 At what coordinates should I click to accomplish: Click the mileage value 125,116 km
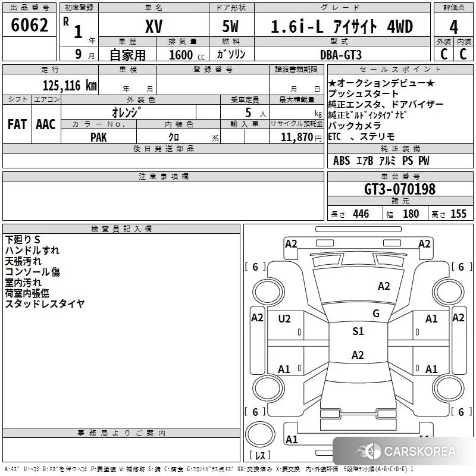click(x=70, y=86)
